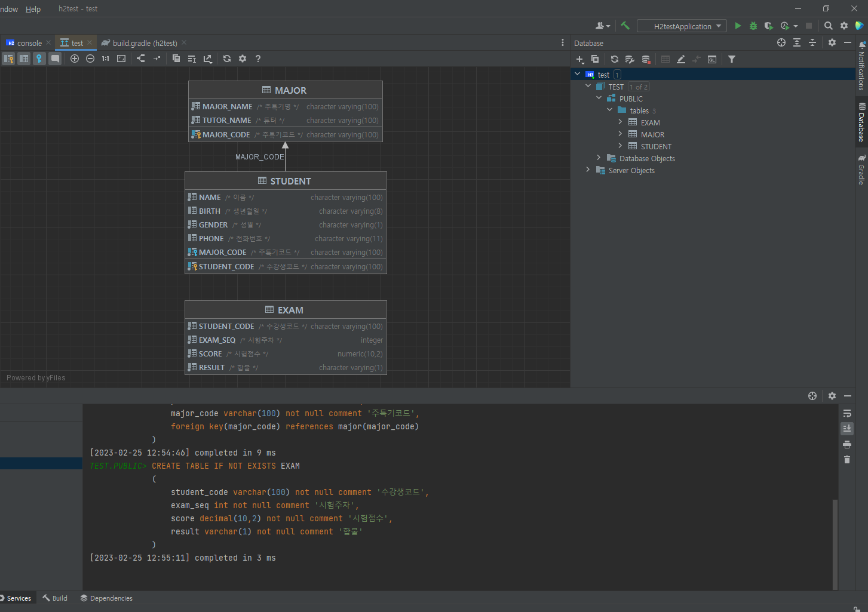Click the Debug bug icon

753,26
